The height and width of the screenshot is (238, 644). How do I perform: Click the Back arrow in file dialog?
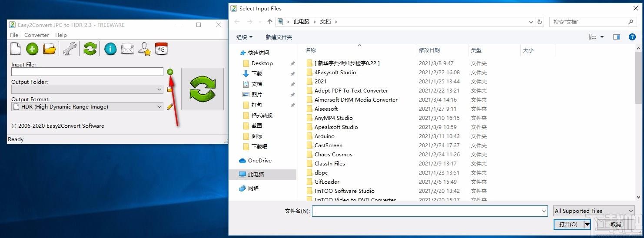pos(237,22)
